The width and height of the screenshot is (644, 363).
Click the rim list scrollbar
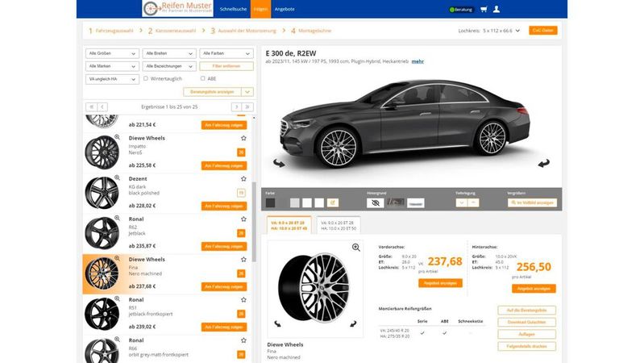(254, 222)
